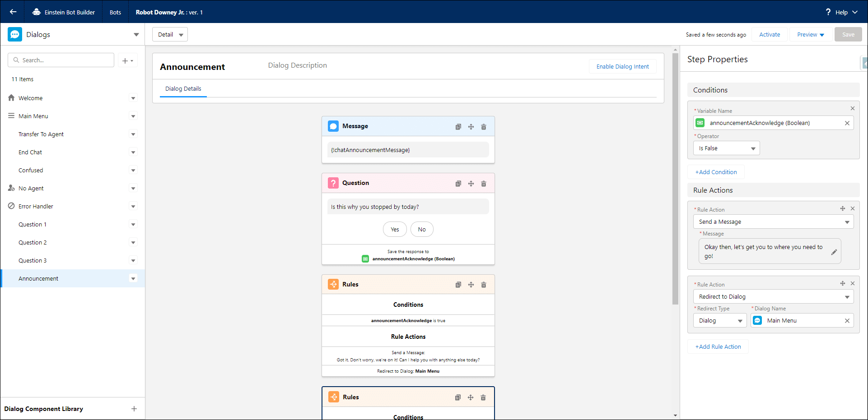Clear the Variable Name field value
Viewport: 868px width, 420px height.
click(x=847, y=123)
